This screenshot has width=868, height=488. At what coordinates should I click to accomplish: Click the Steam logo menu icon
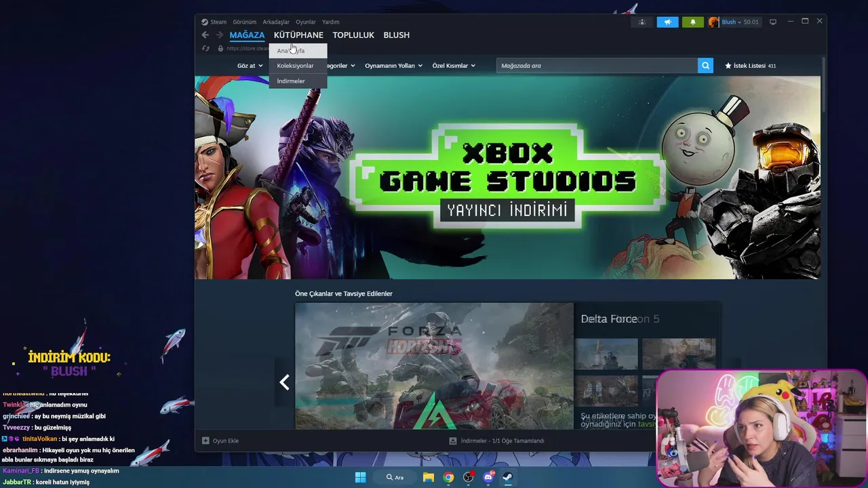pyautogui.click(x=205, y=22)
